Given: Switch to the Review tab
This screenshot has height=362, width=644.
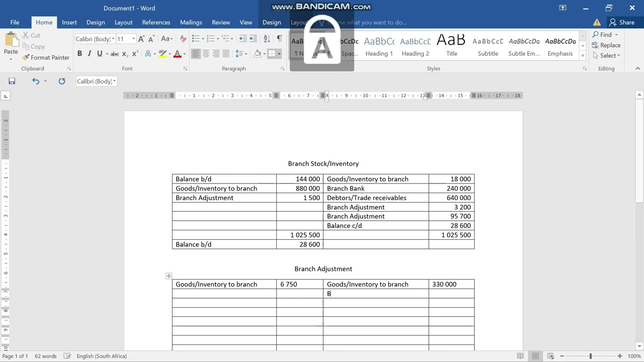Looking at the screenshot, I should 221,22.
